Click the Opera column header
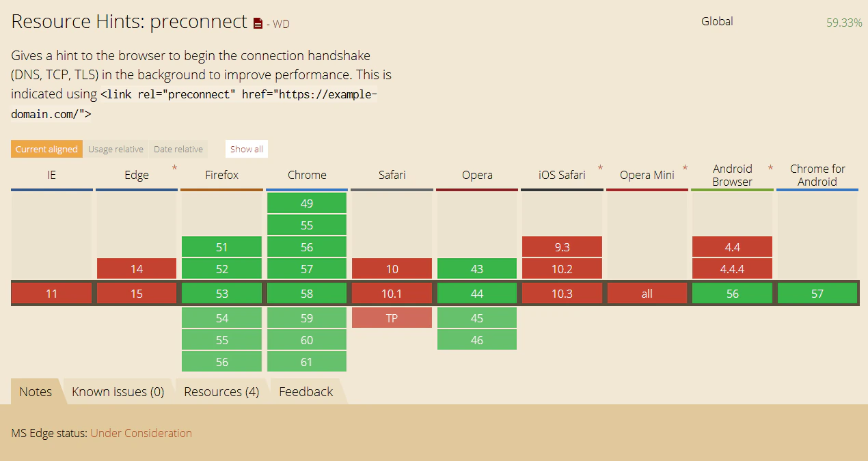 pos(477,175)
